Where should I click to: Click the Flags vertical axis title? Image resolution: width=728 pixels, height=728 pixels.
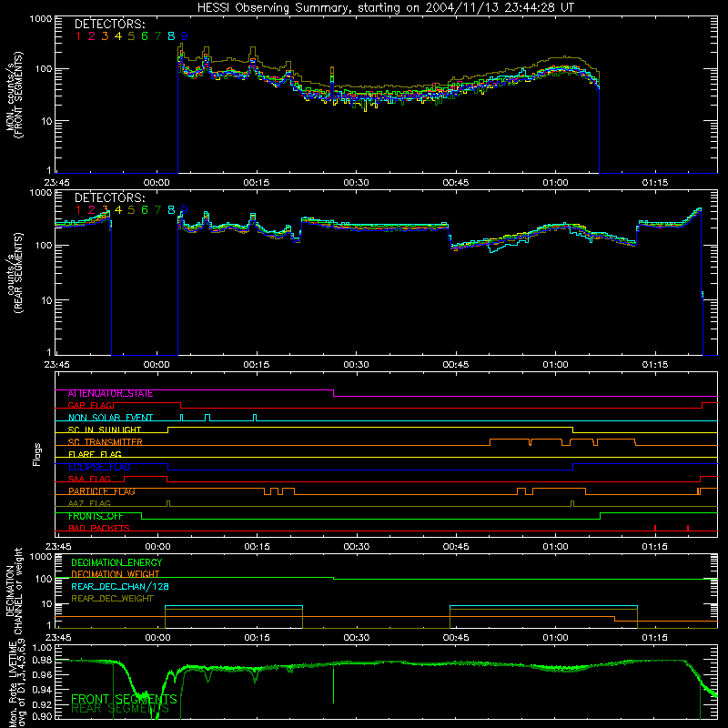(37, 454)
